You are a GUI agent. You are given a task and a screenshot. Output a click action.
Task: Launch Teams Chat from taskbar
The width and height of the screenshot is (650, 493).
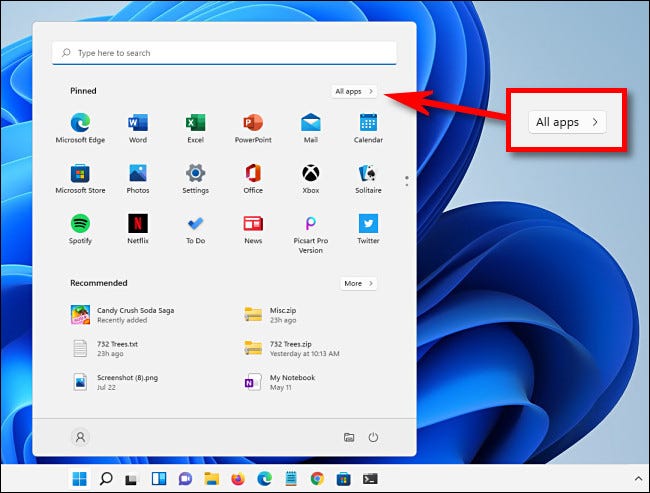(185, 479)
